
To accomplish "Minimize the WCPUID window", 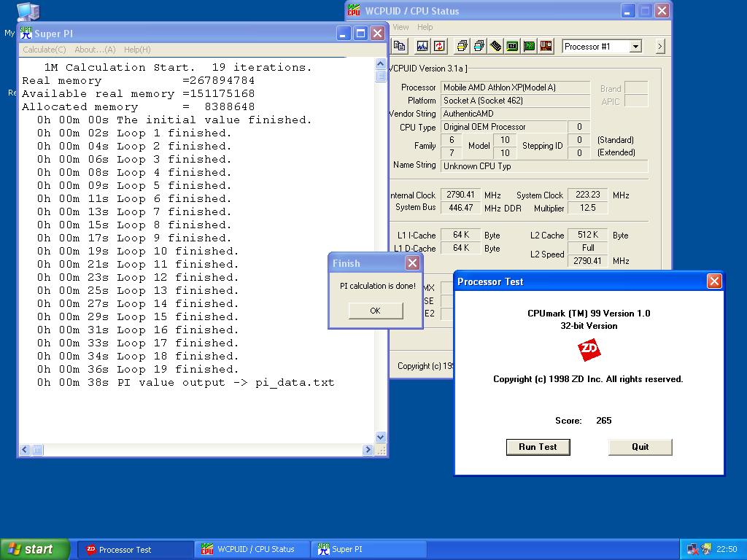I will pos(627,10).
